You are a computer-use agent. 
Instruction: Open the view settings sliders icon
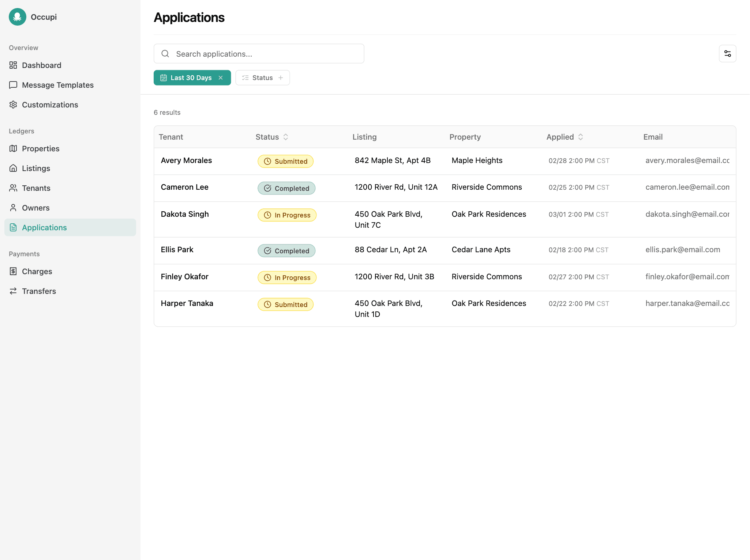coord(727,54)
